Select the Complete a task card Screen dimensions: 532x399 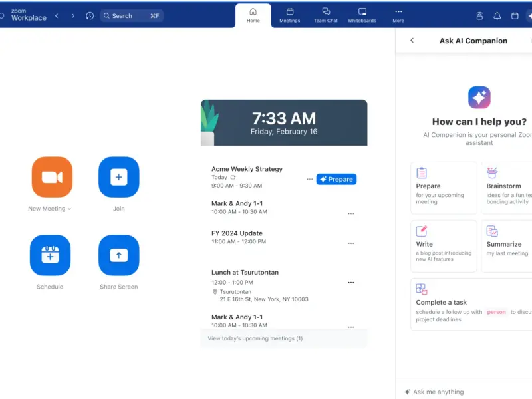point(471,305)
